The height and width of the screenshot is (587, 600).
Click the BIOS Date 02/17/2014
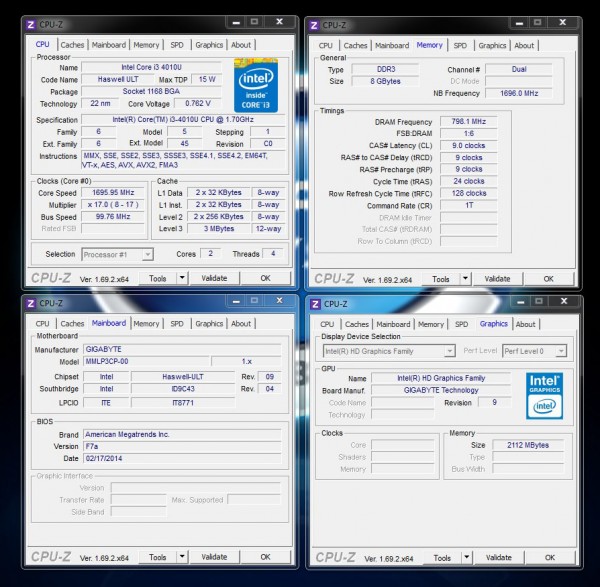point(182,458)
